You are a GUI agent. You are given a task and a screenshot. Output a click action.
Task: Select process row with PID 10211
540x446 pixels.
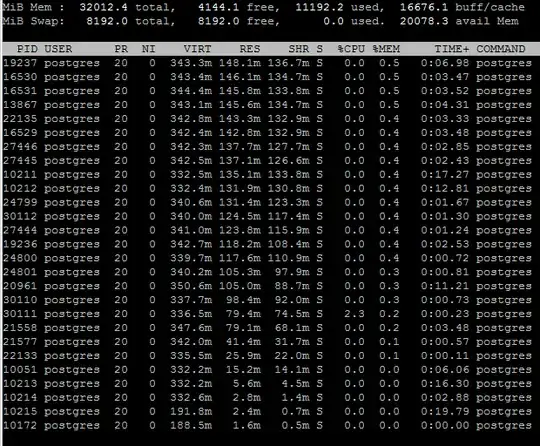pyautogui.click(x=268, y=174)
